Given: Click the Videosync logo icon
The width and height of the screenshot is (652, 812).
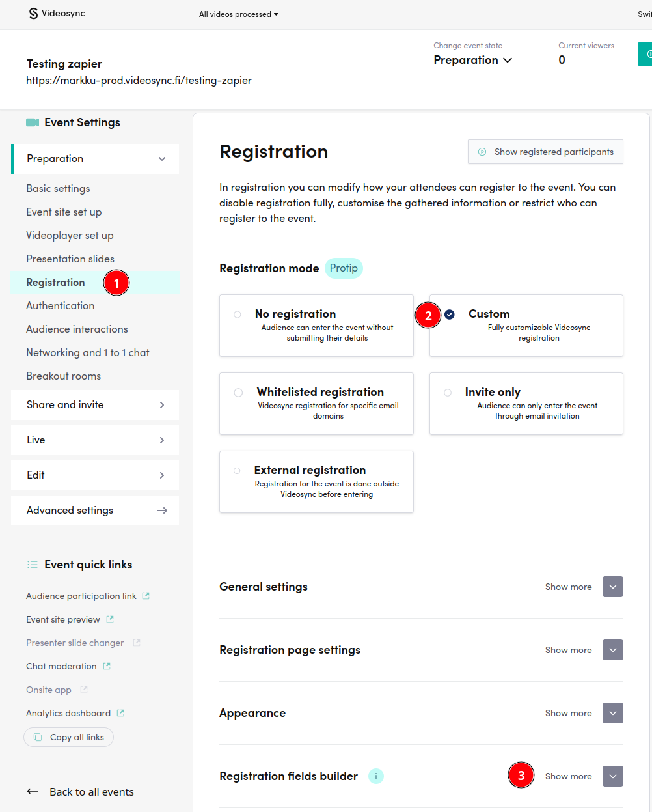Looking at the screenshot, I should [x=34, y=14].
